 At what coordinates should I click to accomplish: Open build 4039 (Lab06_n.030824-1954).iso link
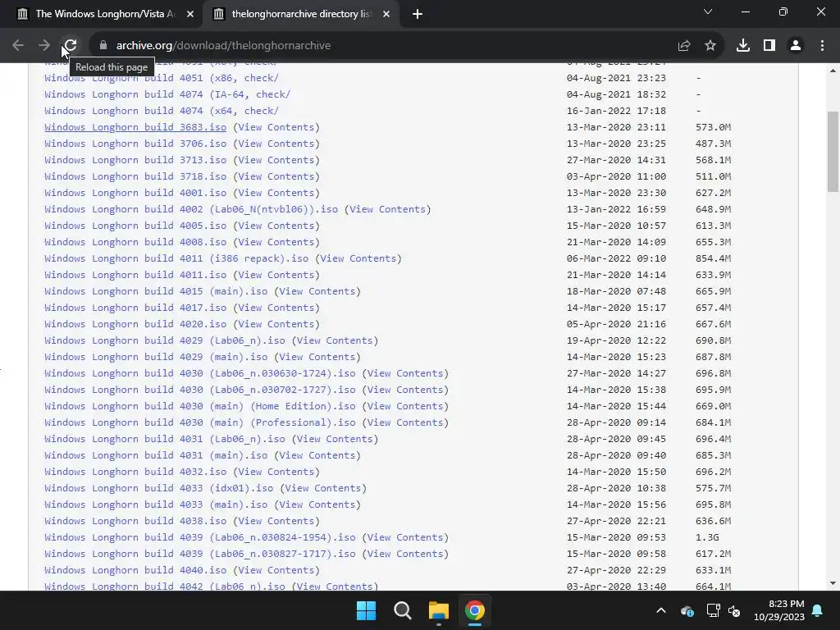coord(200,537)
